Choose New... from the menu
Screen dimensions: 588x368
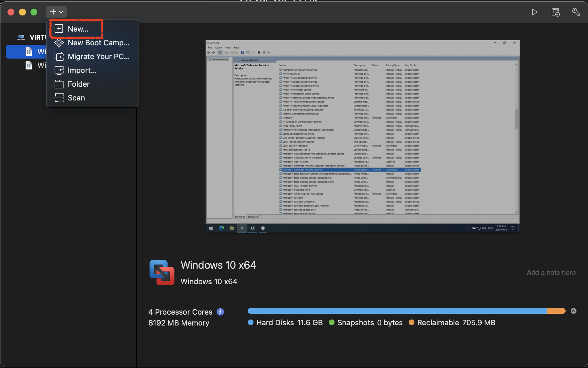[x=78, y=29]
